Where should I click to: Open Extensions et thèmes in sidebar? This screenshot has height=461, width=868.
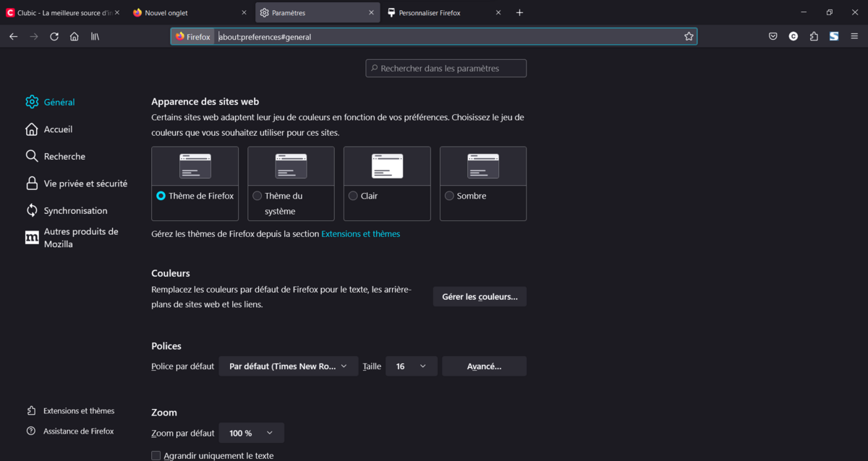point(70,410)
